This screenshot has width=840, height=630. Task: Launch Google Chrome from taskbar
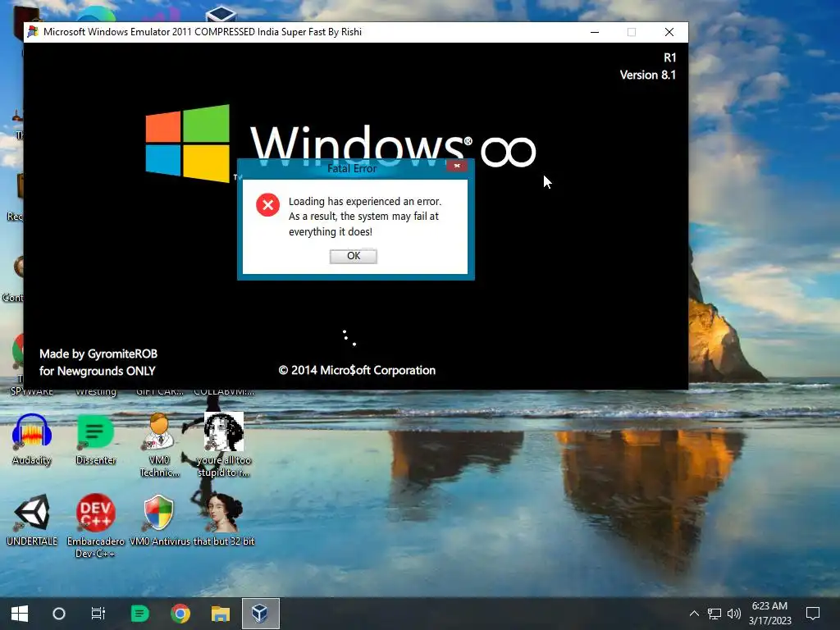coord(180,614)
